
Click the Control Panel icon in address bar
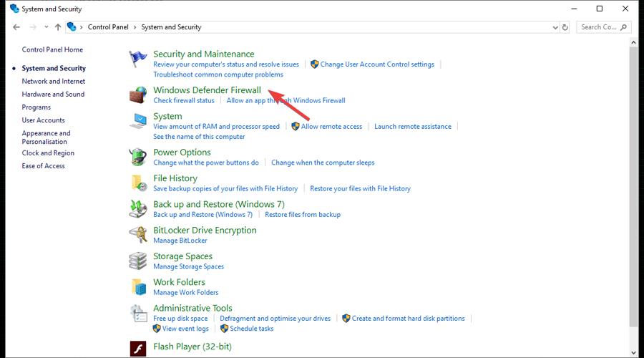point(72,26)
